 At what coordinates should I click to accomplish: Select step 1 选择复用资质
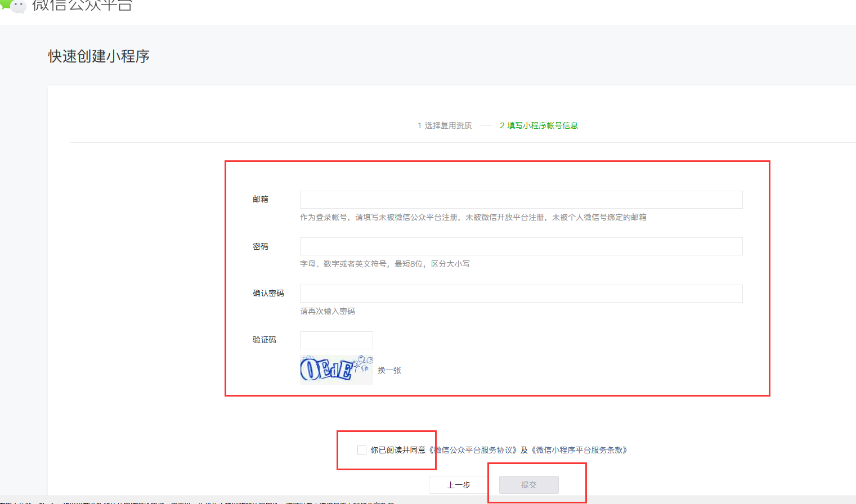445,125
